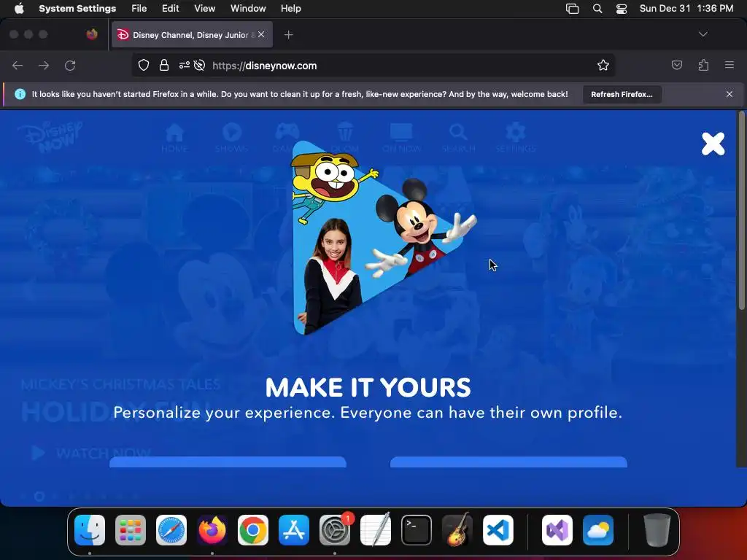Screen dimensions: 747x560
Task: Click the autoplay blocked icon
Action: 200,65
